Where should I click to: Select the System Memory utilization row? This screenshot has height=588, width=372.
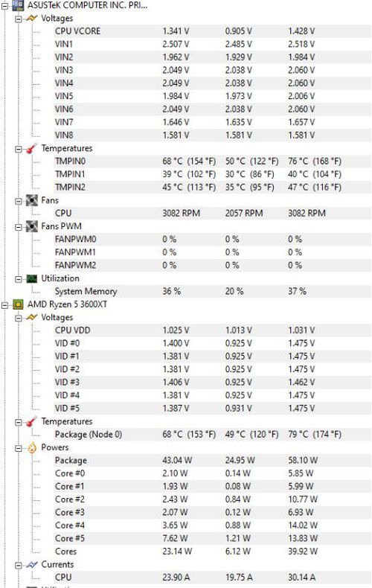click(x=212, y=291)
